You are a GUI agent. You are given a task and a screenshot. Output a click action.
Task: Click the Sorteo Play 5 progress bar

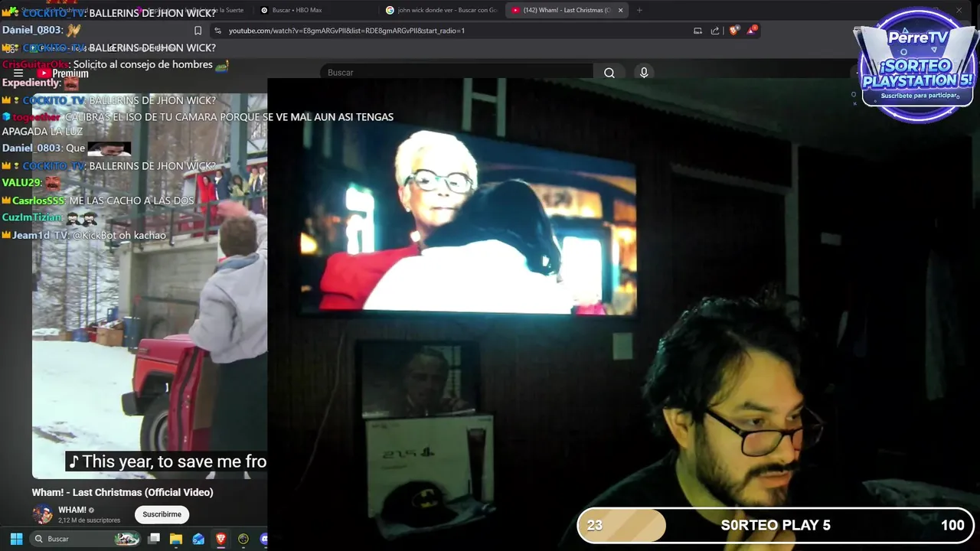pos(775,525)
